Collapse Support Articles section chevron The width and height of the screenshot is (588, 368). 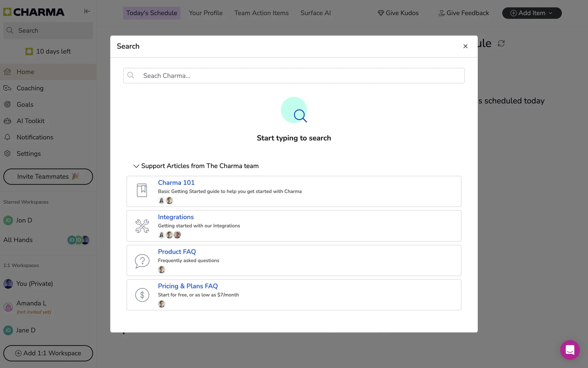(136, 166)
